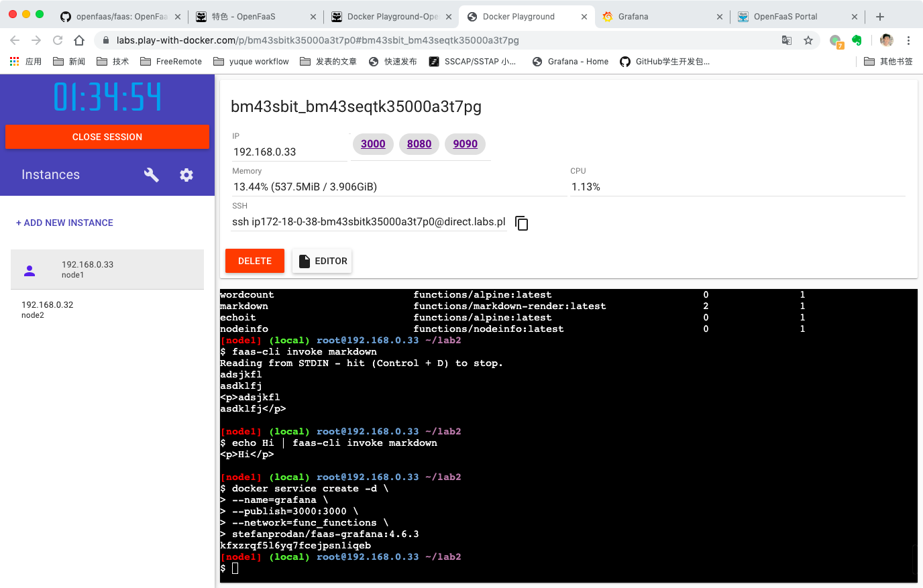Open the EDITOR button
923x588 pixels.
(x=322, y=261)
